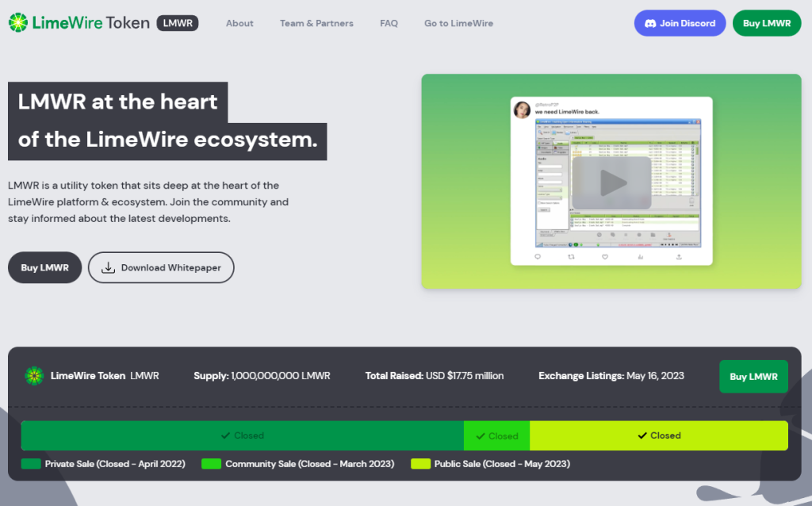This screenshot has width=812, height=506.
Task: Click the 'LMWR at the heart' headline
Action: pyautogui.click(x=117, y=102)
